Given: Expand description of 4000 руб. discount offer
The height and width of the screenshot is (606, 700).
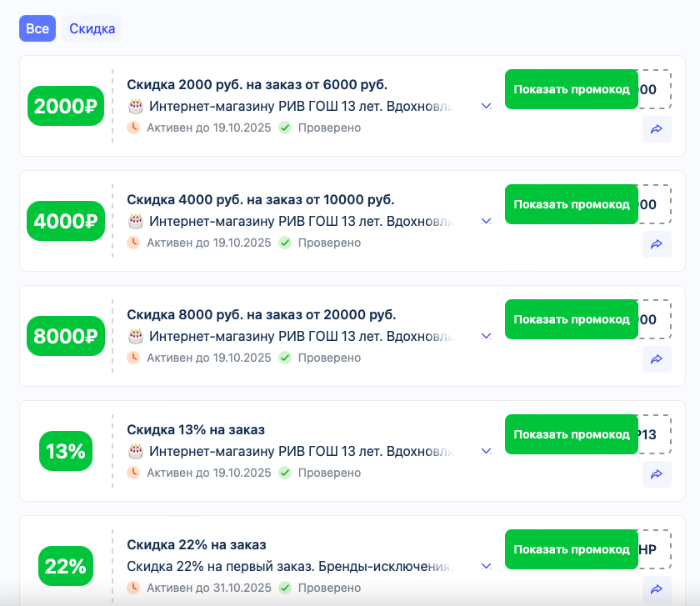Looking at the screenshot, I should (x=486, y=221).
